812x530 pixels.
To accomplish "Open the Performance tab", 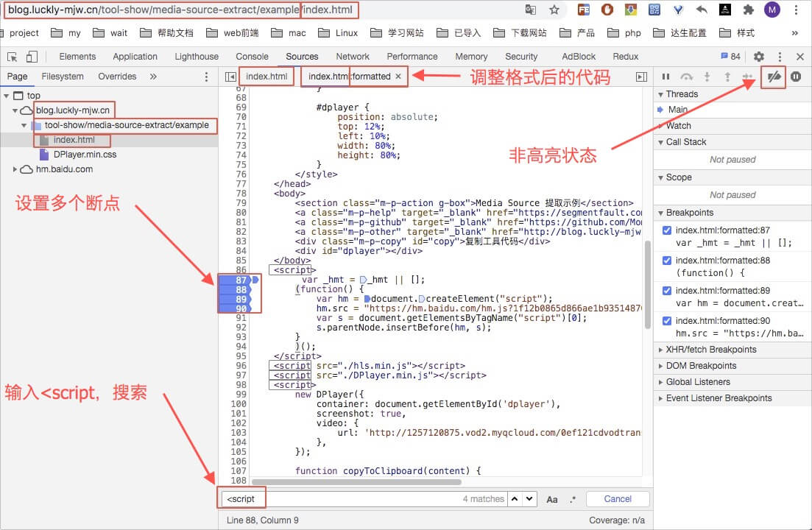I will click(x=412, y=57).
